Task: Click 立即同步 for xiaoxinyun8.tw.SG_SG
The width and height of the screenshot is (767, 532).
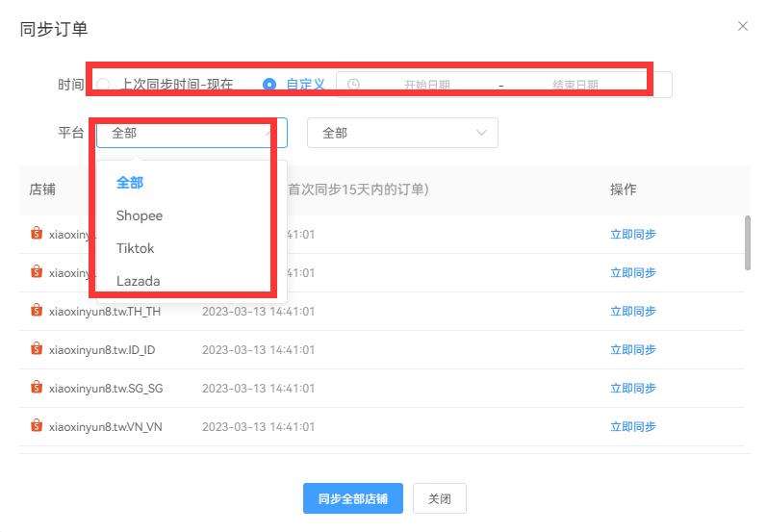Action: coord(632,389)
